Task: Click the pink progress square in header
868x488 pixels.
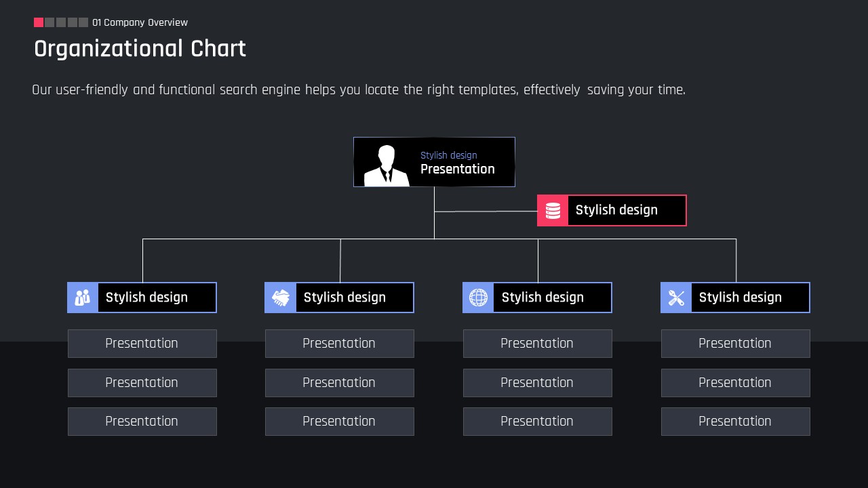Action: coord(39,22)
